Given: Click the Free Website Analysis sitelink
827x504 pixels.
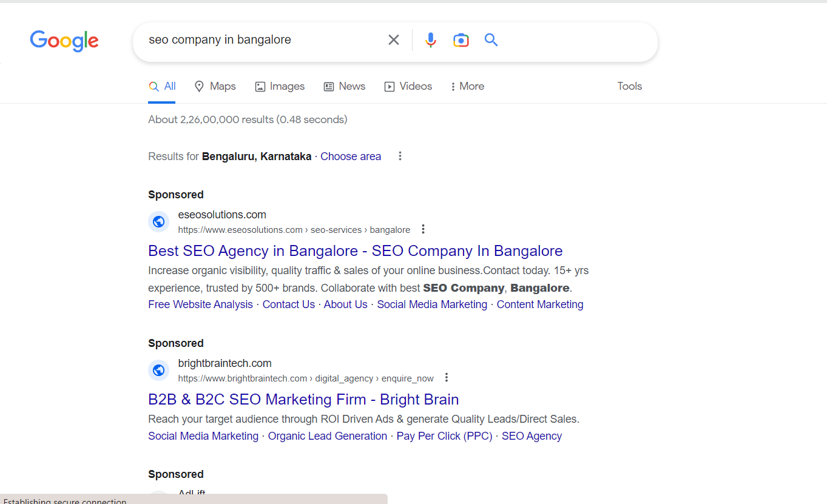Looking at the screenshot, I should tap(200, 304).
